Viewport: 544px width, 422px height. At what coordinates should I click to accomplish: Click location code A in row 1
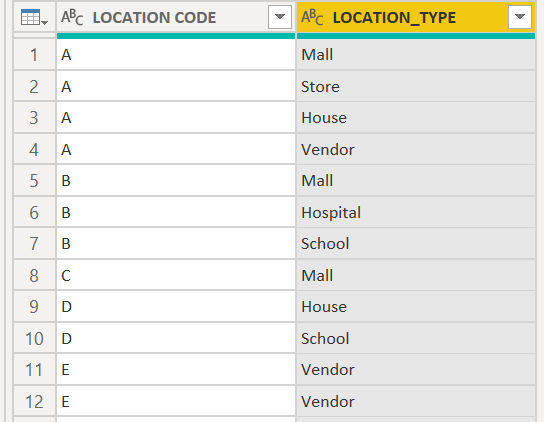176,54
